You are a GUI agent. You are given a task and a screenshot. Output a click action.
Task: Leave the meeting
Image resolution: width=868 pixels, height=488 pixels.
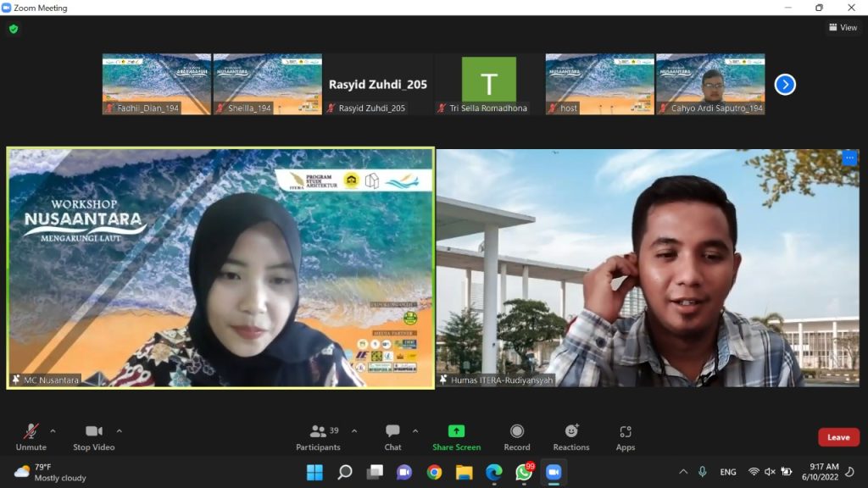click(838, 437)
